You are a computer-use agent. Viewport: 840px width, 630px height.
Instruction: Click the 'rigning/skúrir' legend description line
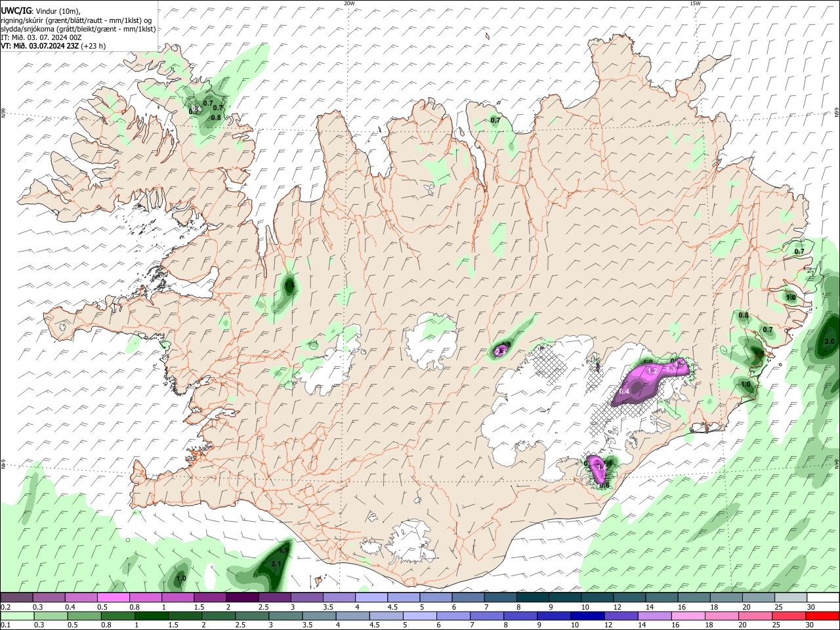76,20
